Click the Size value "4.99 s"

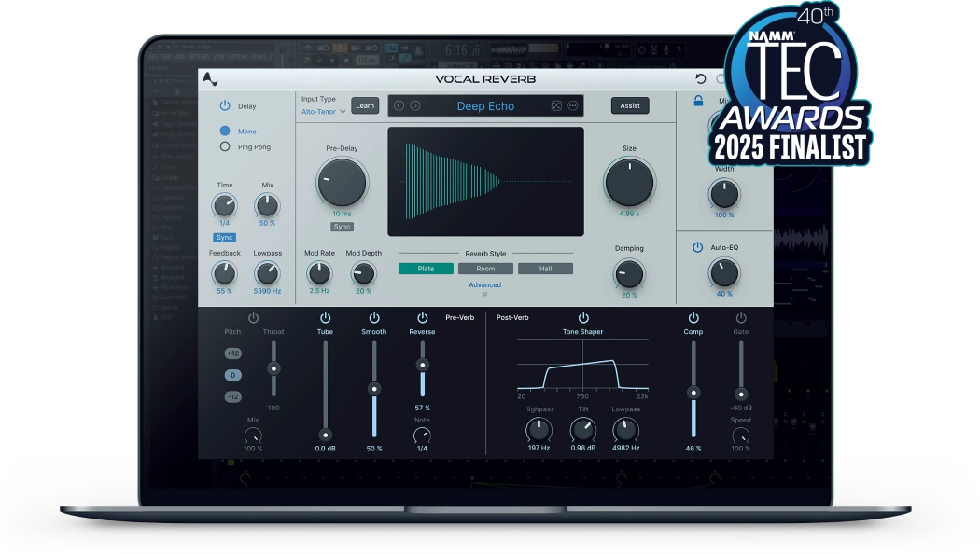coord(629,214)
